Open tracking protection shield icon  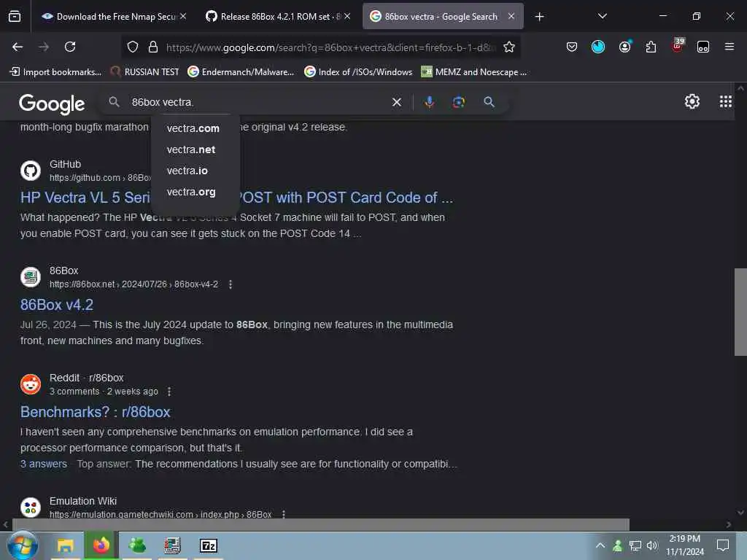pos(133,47)
